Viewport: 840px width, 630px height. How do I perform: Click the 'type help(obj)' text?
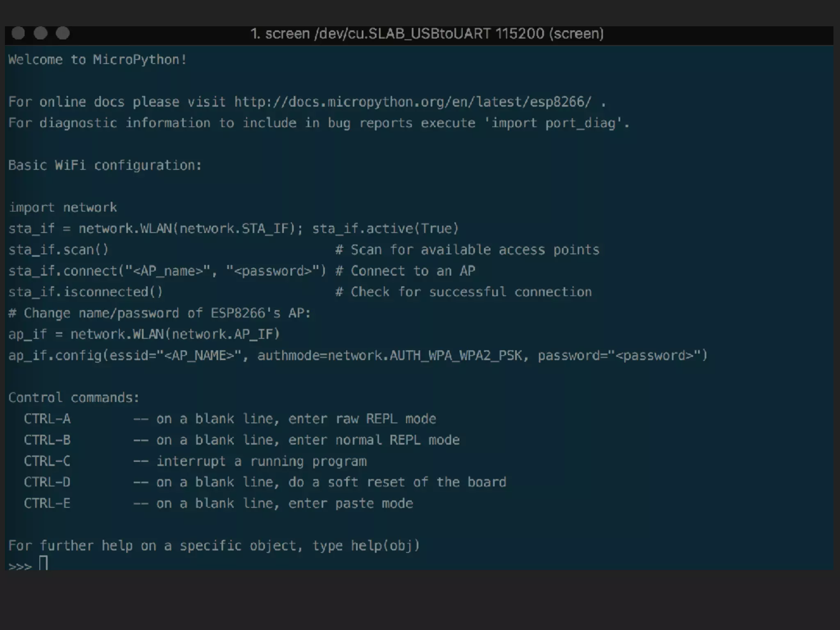pos(366,546)
